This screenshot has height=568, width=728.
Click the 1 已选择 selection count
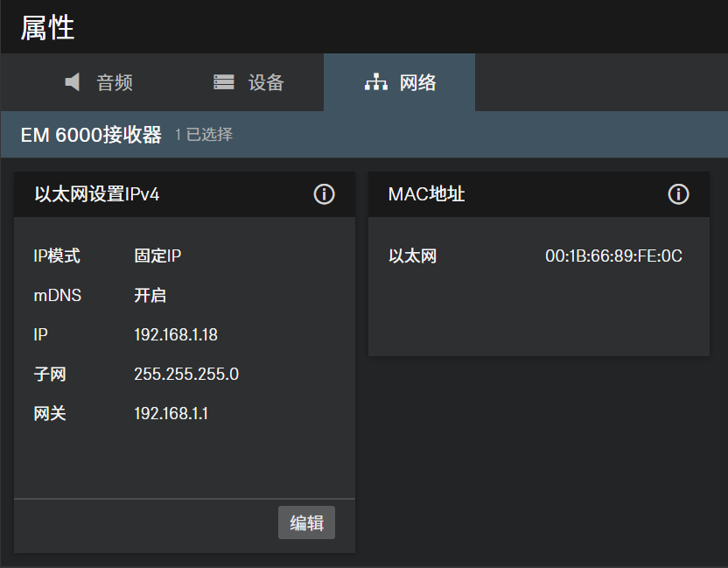(204, 135)
